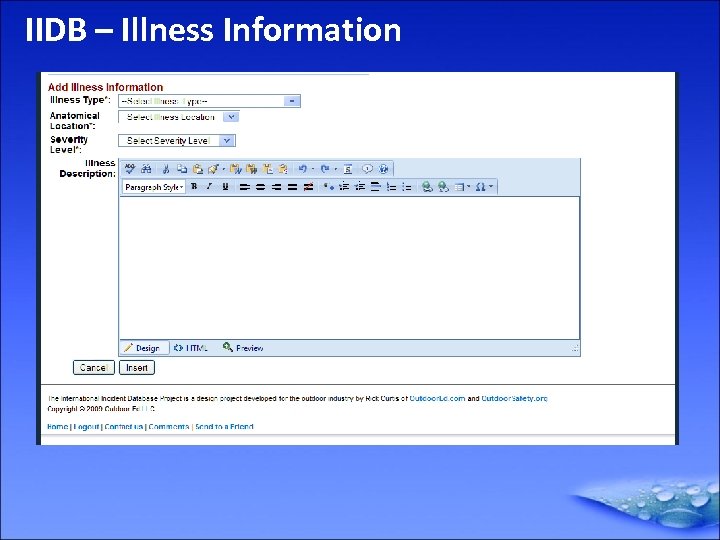Click the Logout link

pyautogui.click(x=86, y=427)
